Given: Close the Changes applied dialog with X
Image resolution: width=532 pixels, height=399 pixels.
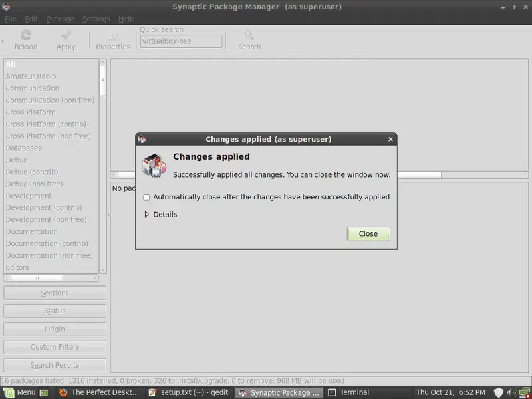Looking at the screenshot, I should point(390,139).
